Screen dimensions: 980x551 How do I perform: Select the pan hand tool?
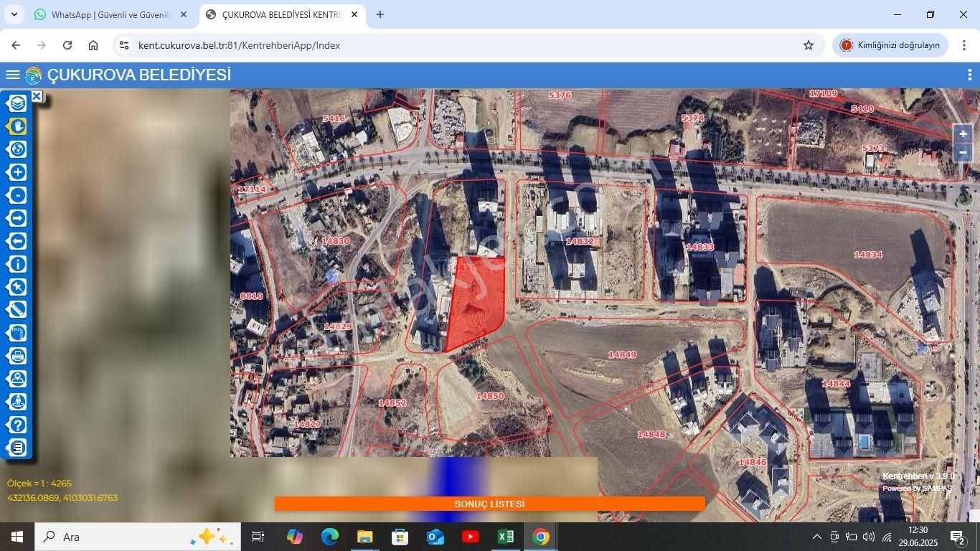(x=17, y=126)
